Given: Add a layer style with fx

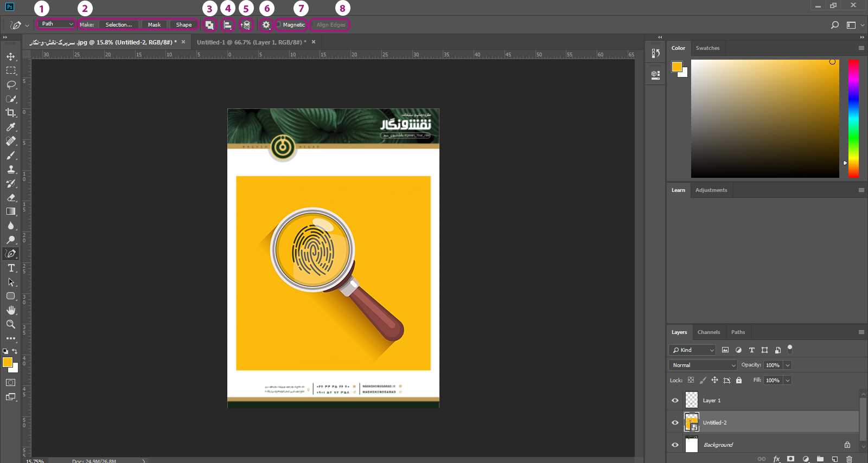Looking at the screenshot, I should click(776, 459).
